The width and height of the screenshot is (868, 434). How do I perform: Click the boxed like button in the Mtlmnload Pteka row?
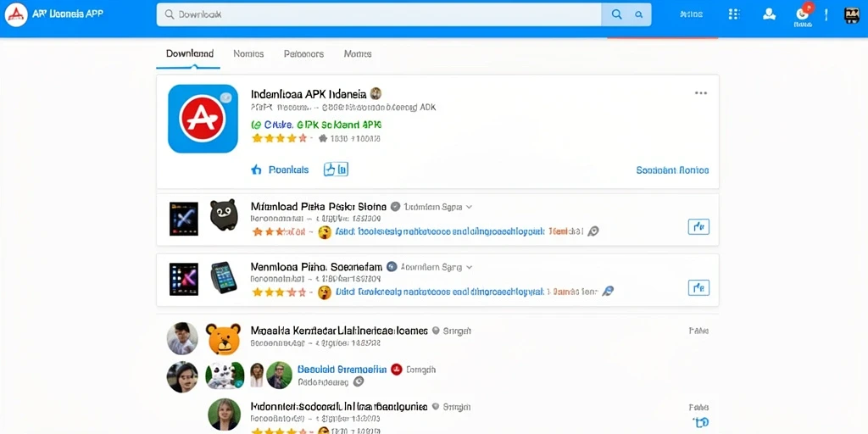698,226
